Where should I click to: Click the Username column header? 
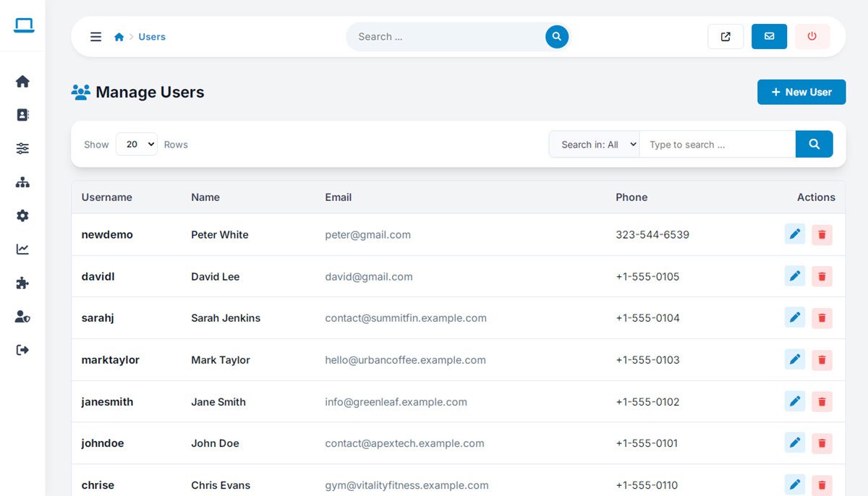107,197
